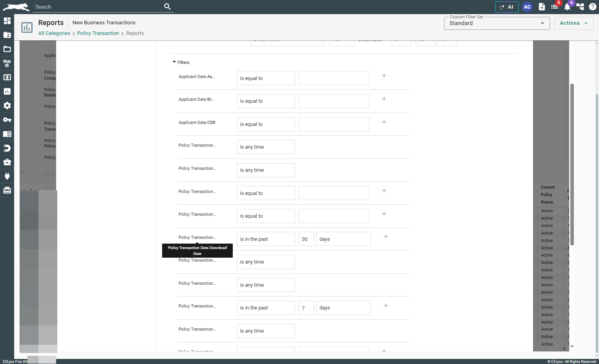This screenshot has width=599, height=364.
Task: Open the '30' row days unit dropdown
Action: [343, 239]
